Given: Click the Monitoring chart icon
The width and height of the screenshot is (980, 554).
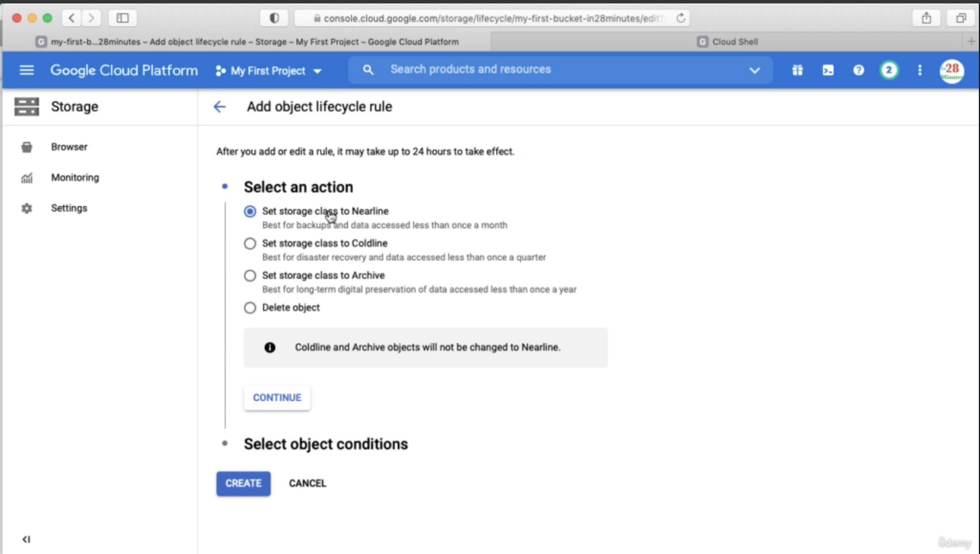Looking at the screenshot, I should point(26,178).
